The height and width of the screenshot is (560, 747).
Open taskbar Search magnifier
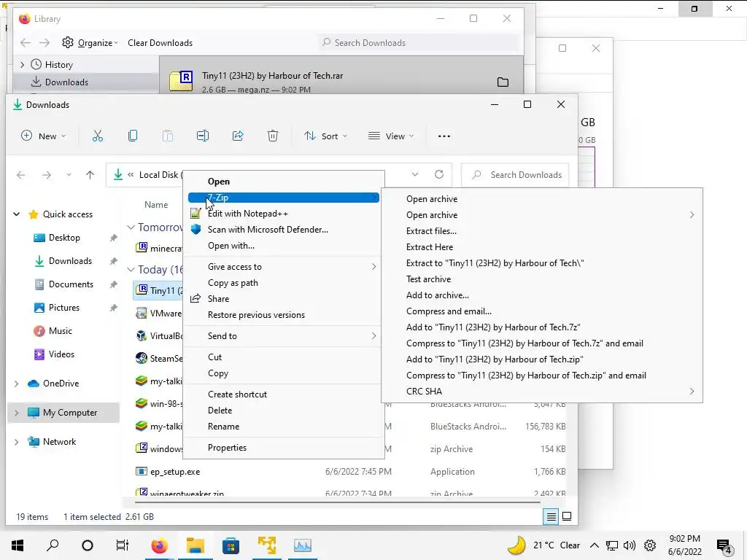tap(53, 545)
